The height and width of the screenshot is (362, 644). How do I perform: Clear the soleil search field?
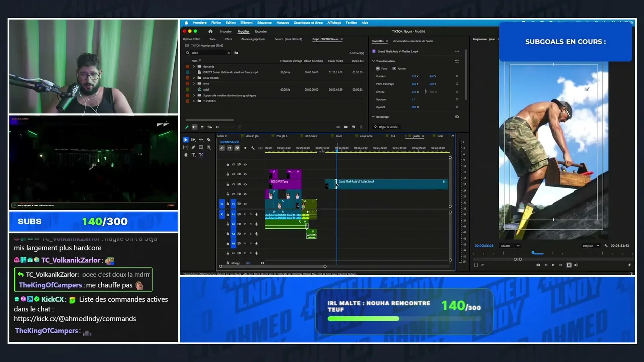229,53
